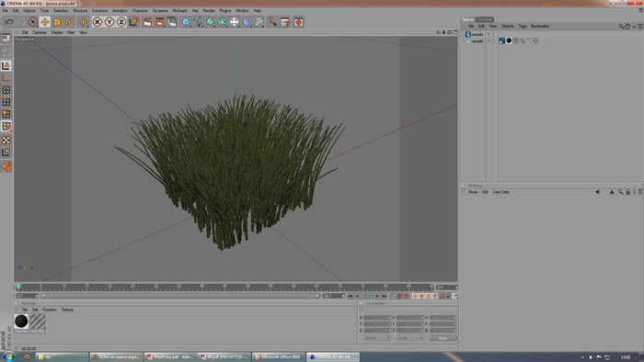Select the Move tool in toolbar
Image resolution: width=644 pixels, height=362 pixels.
(45, 22)
